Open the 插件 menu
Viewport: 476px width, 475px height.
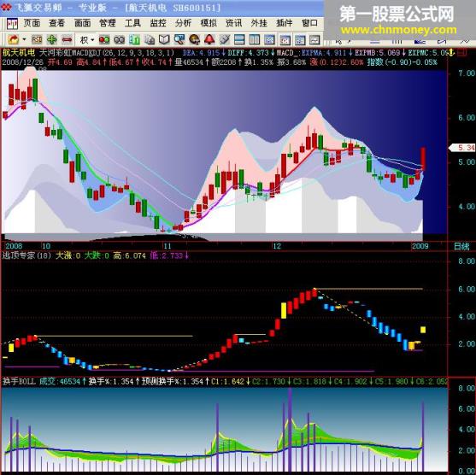[284, 23]
